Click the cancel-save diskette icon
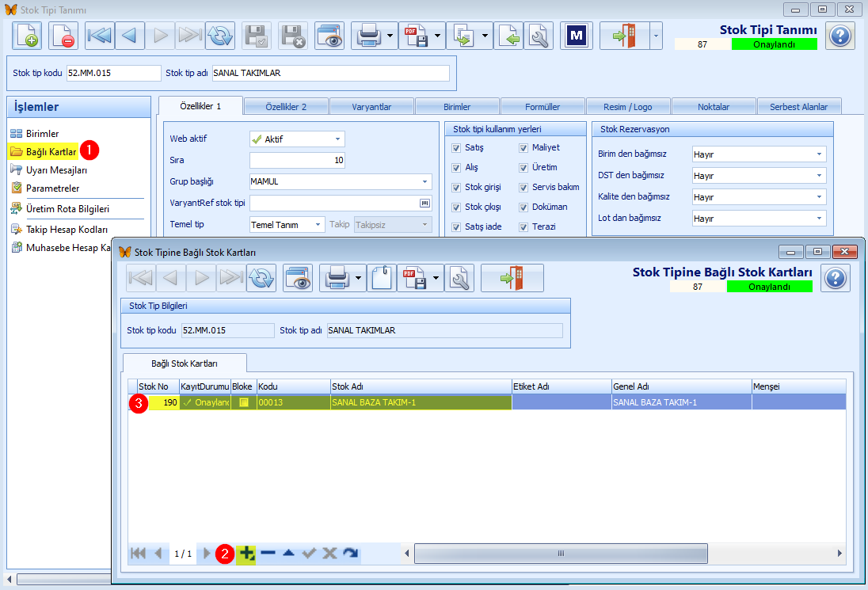Viewport: 868px width, 590px height. point(293,36)
